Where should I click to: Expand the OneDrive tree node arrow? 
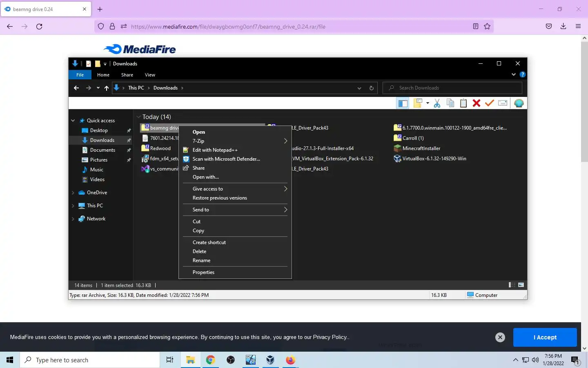click(73, 193)
